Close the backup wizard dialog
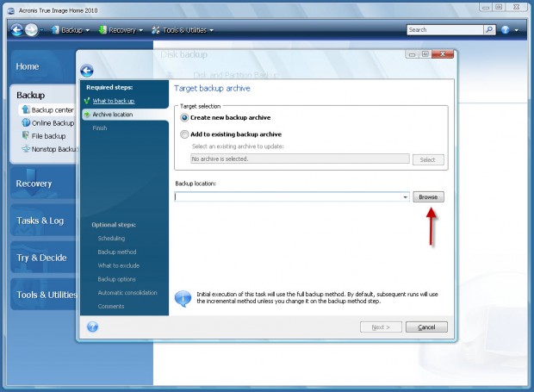 (x=443, y=54)
